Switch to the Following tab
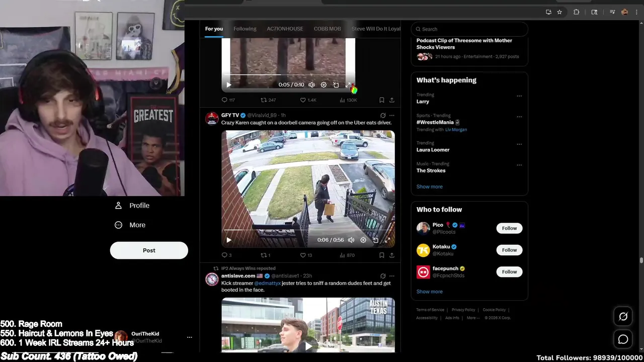The height and width of the screenshot is (362, 644). point(245,29)
